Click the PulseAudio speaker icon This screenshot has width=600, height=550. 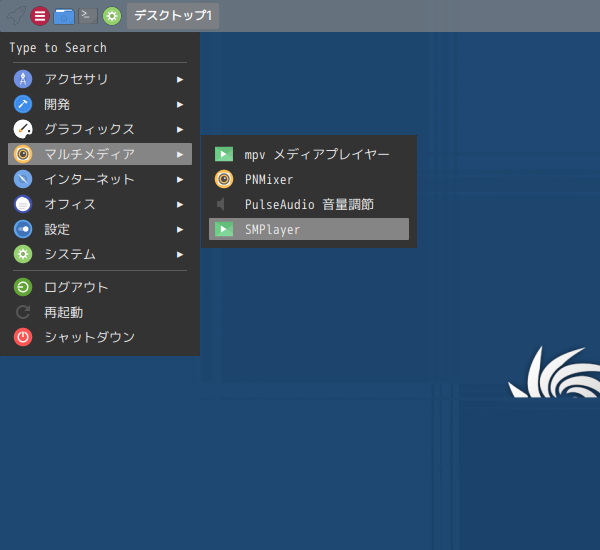[224, 204]
